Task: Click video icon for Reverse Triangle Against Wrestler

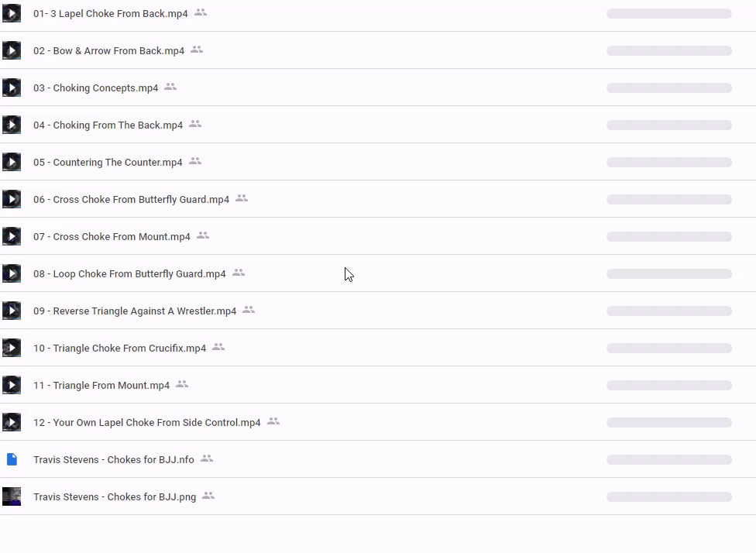Action: point(12,311)
